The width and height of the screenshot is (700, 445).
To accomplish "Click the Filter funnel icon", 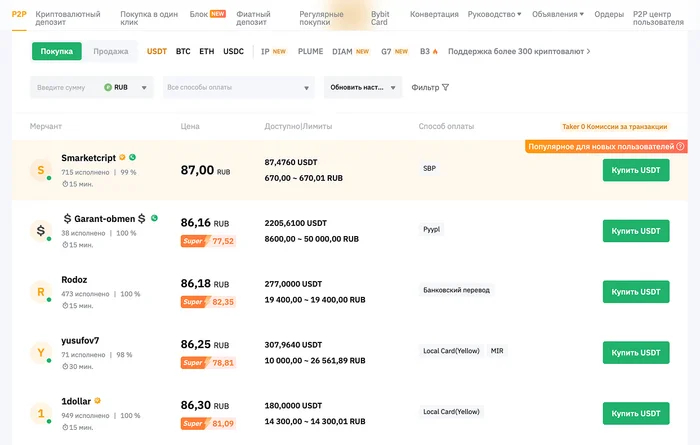I will coord(445,88).
